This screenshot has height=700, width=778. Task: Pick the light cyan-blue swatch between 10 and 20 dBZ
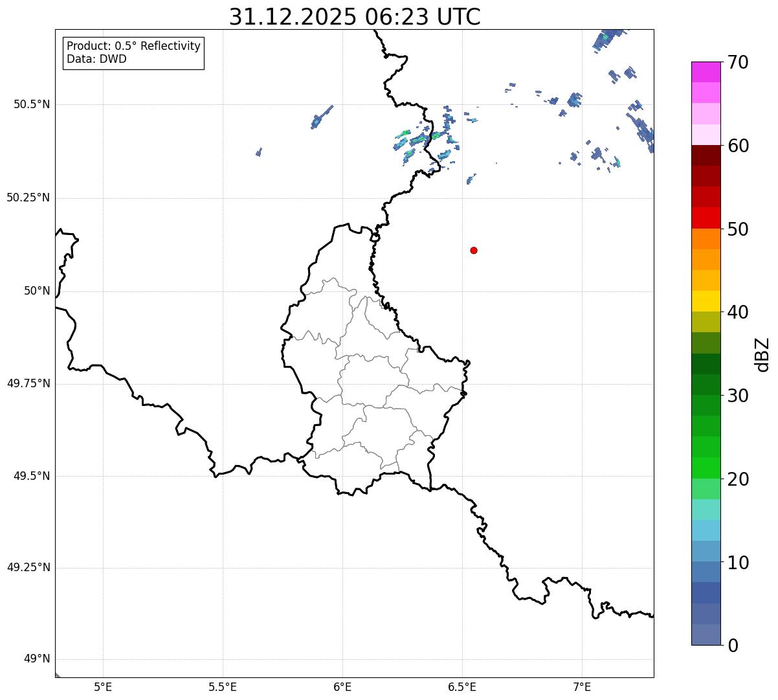(x=706, y=530)
